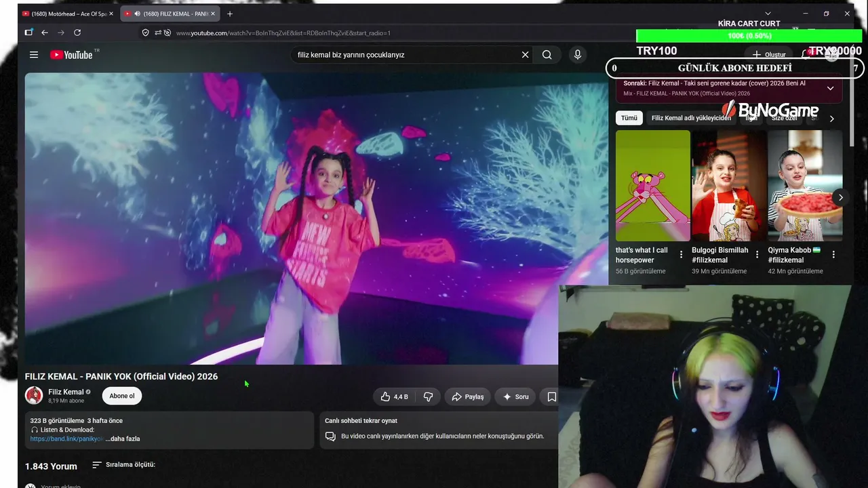Click 'Sonraki: Filiz Kemal - Taki seni gorene kadar' text
This screenshot has height=488, width=868.
pos(714,83)
